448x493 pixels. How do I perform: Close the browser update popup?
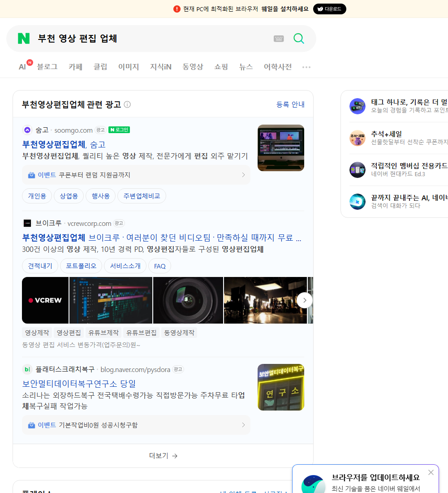[431, 472]
